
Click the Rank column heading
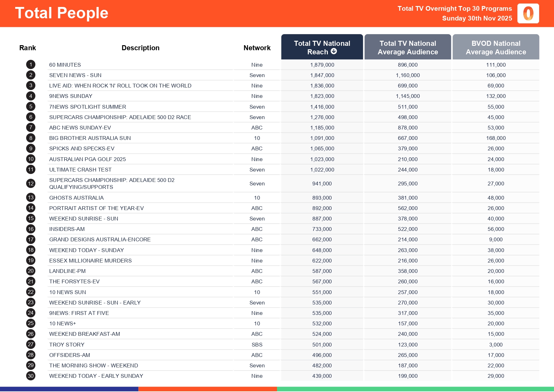(27, 48)
